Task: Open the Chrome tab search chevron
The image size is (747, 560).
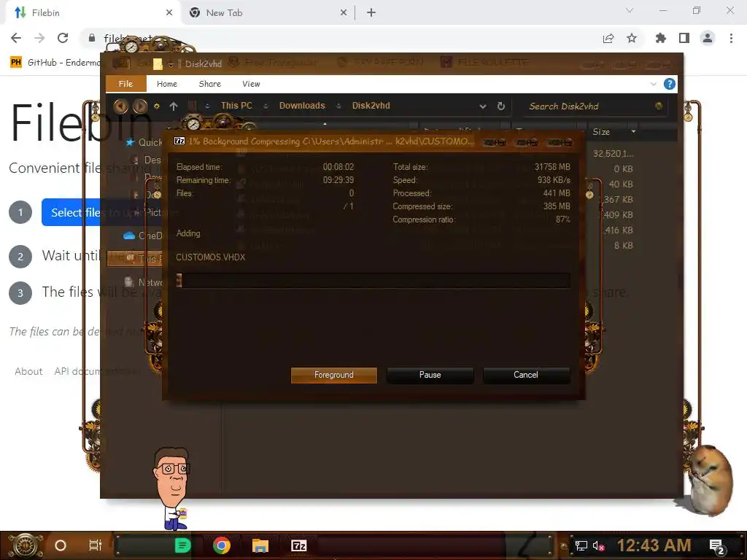Action: [x=630, y=10]
